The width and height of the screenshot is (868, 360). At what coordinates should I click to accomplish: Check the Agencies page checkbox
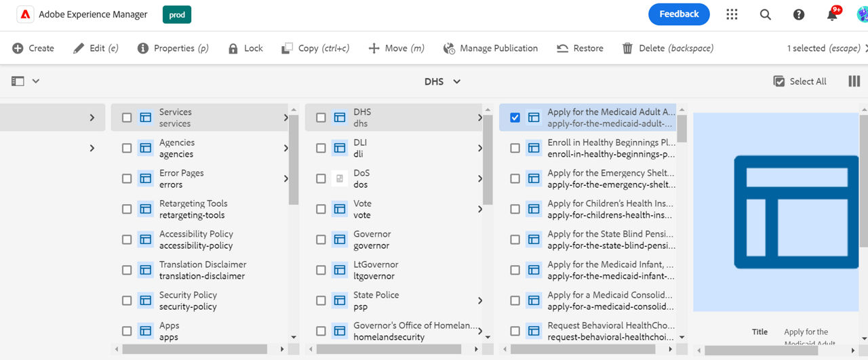pos(127,148)
